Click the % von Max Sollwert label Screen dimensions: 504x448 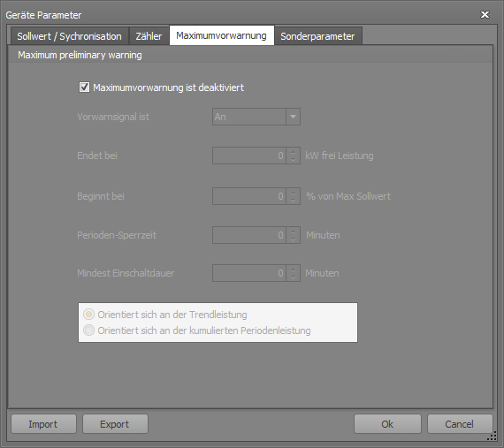pyautogui.click(x=348, y=196)
